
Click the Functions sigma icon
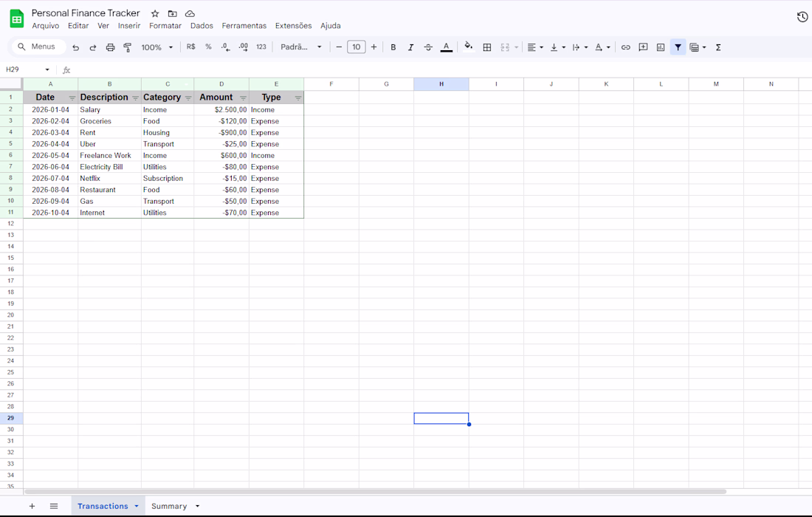(718, 47)
